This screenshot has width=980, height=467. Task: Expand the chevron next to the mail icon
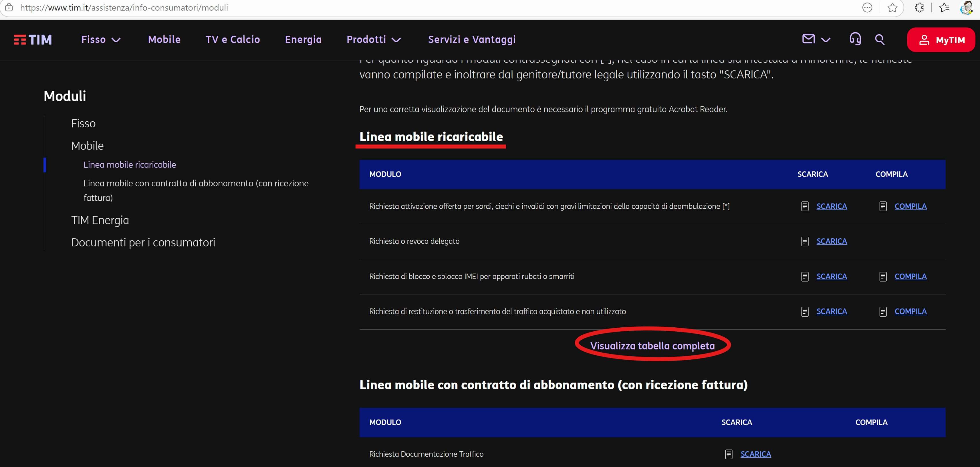point(826,39)
